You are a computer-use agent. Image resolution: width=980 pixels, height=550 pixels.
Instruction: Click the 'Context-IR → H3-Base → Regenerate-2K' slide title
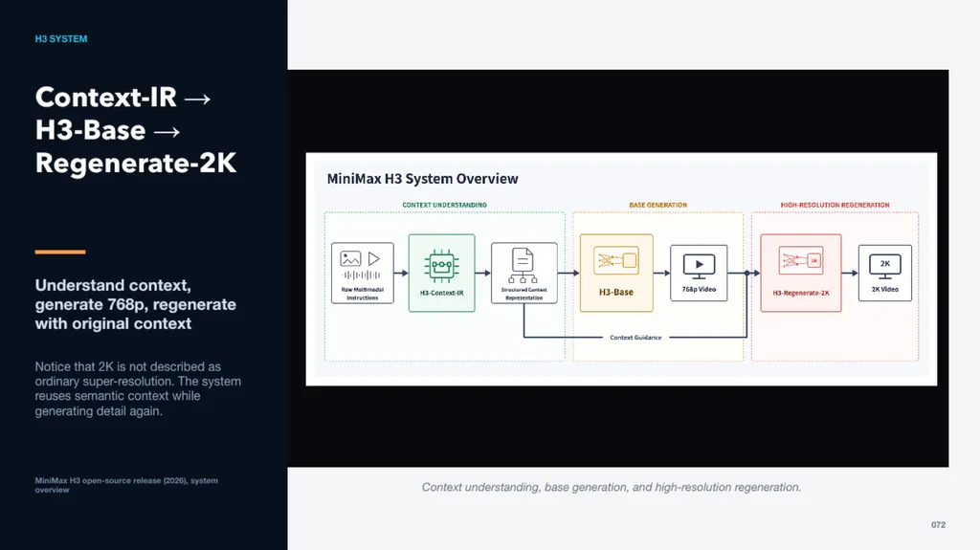tap(136, 130)
